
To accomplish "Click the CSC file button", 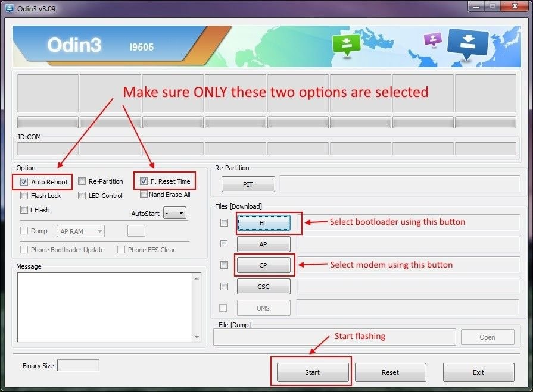I will pyautogui.click(x=263, y=287).
